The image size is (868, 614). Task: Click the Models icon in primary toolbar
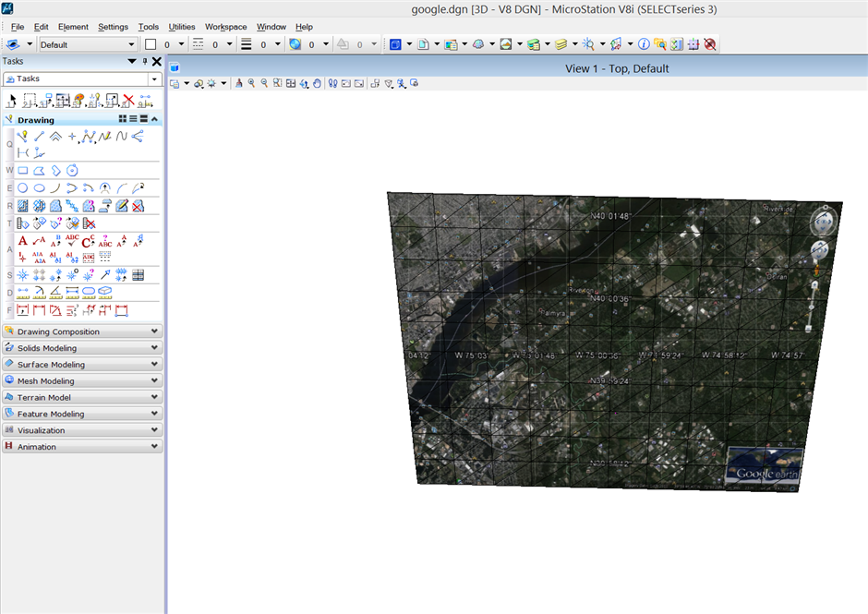coord(423,44)
